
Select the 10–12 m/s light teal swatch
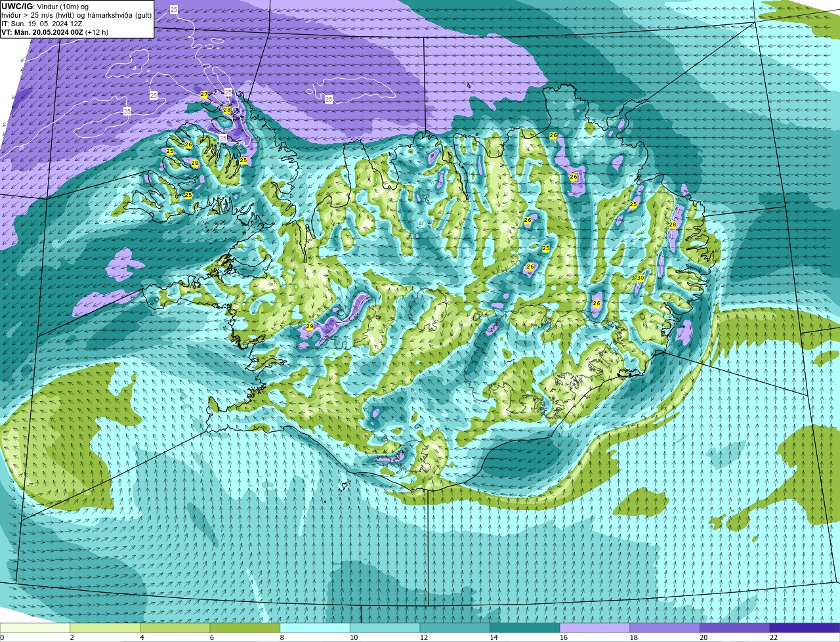(385, 628)
